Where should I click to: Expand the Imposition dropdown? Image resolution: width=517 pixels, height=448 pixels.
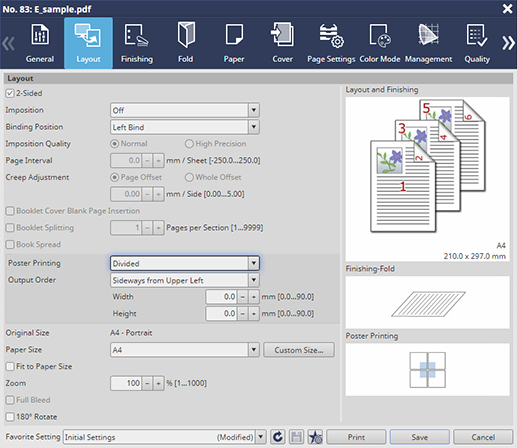[185, 110]
